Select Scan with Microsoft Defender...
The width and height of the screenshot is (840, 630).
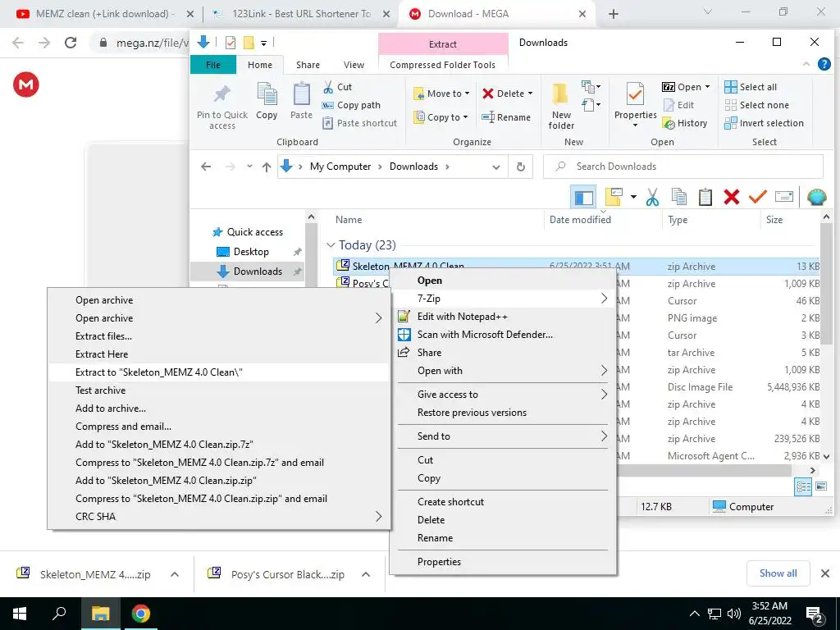502,335
